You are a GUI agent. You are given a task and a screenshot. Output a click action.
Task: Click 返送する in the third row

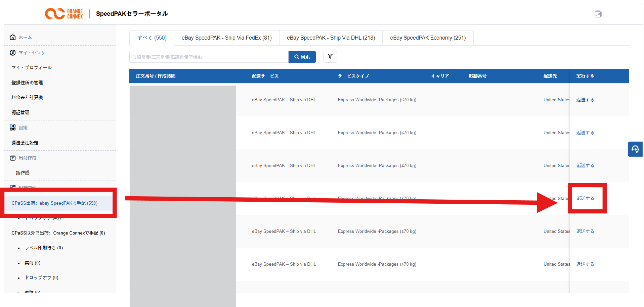click(585, 165)
